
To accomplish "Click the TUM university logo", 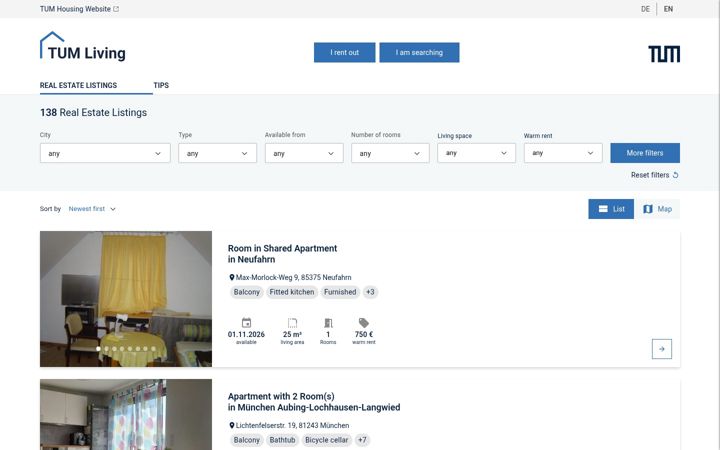I will (x=664, y=54).
